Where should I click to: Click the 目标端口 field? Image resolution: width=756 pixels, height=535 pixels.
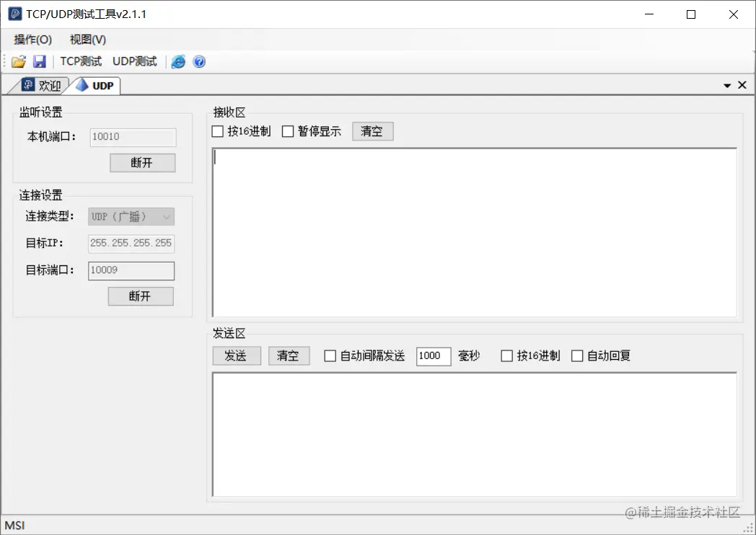[x=131, y=271]
